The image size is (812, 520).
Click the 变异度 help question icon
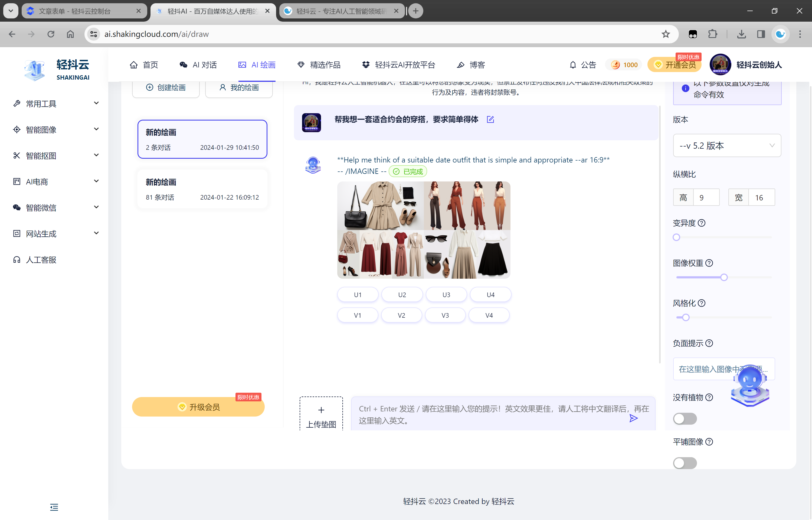(x=701, y=223)
